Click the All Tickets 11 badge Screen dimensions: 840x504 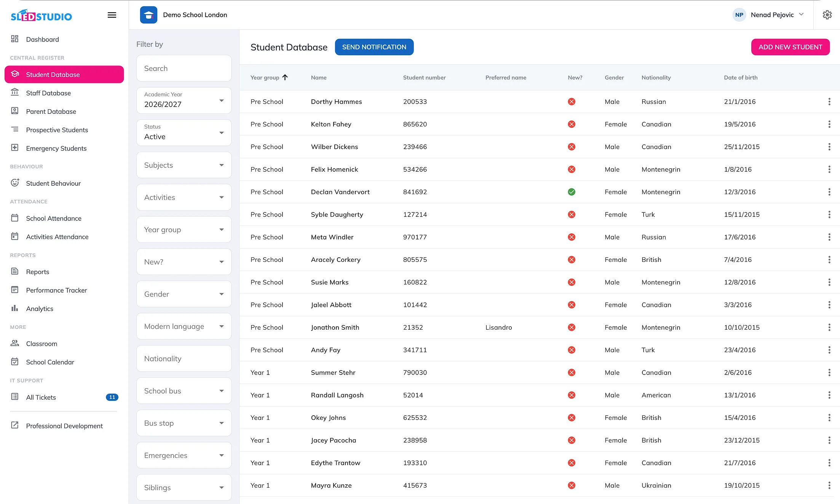pos(112,397)
